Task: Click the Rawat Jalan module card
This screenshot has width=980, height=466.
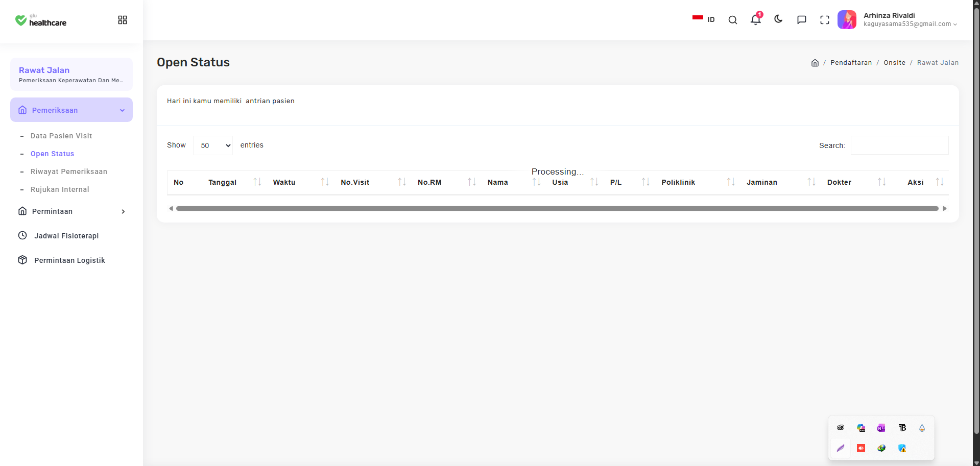Action: [x=71, y=74]
